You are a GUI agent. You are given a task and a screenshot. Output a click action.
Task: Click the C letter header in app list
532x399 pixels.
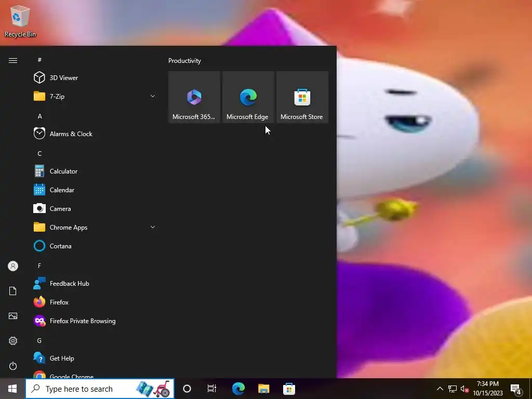(x=39, y=153)
